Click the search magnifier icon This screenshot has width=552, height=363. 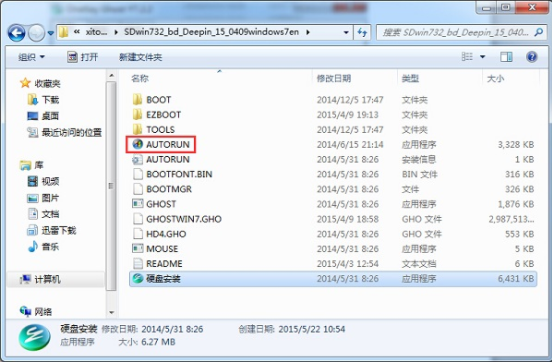(x=539, y=32)
